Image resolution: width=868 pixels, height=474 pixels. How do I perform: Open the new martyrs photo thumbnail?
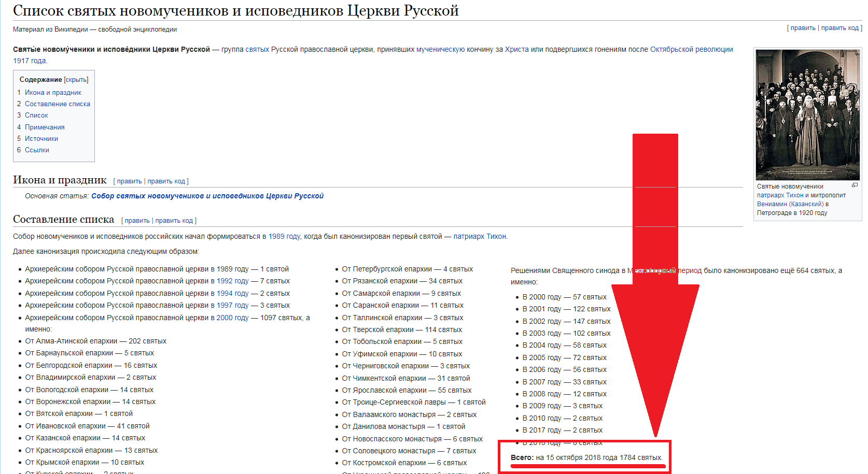[x=807, y=114]
